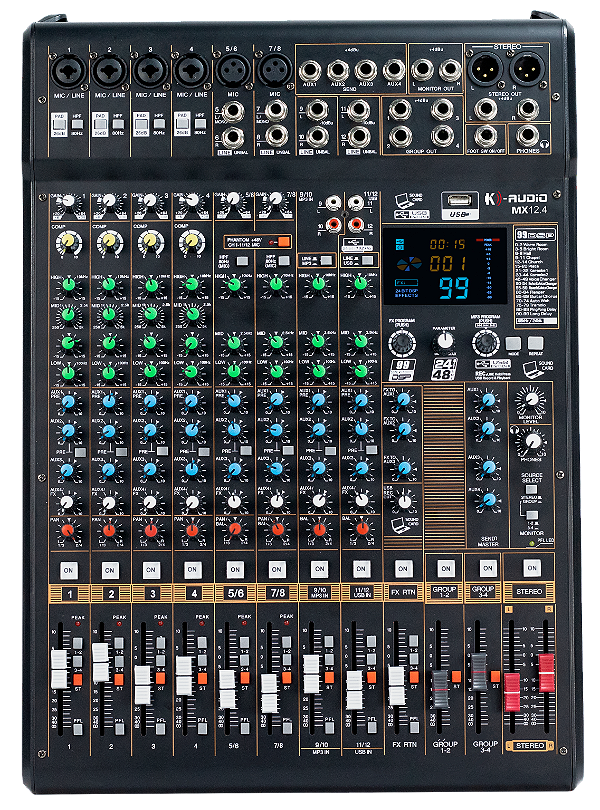Viewport: 600px width, 810px height.
Task: Adjust the USB REC OUT white knob
Action: 405,502
